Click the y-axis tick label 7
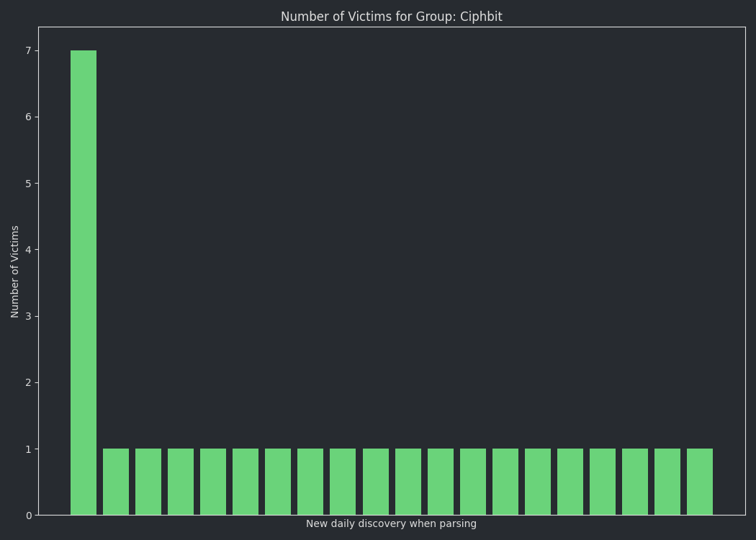Image resolution: width=756 pixels, height=540 pixels. coord(29,50)
